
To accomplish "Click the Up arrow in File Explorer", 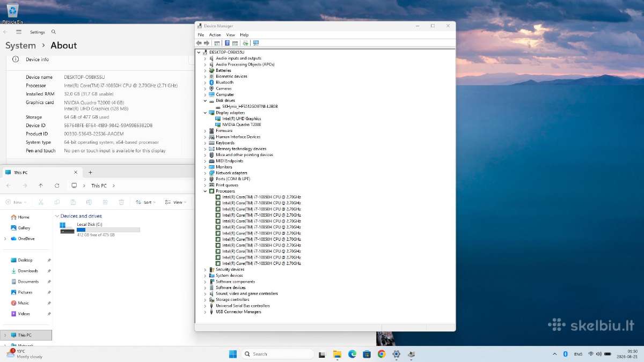I will click(41, 186).
